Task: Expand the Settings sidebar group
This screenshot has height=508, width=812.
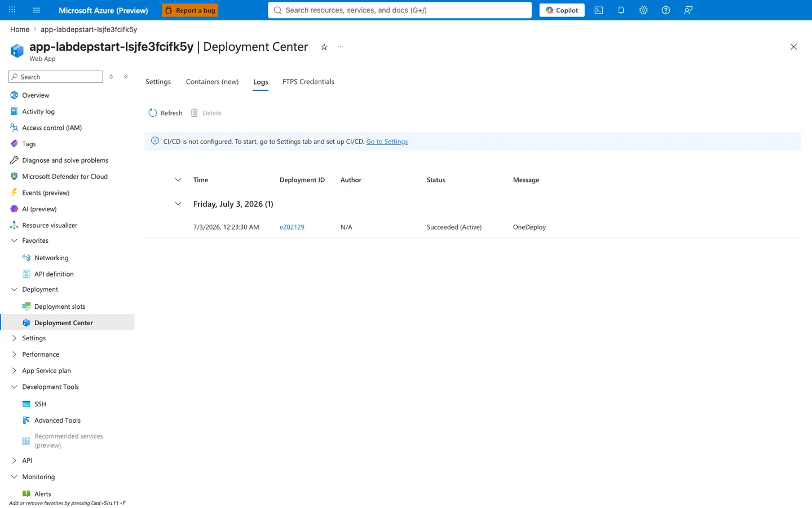Action: pos(14,338)
